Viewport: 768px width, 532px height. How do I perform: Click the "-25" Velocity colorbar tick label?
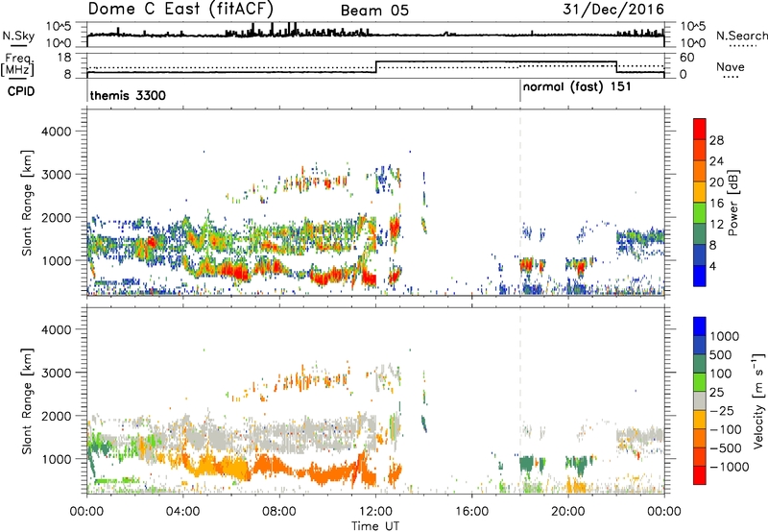point(723,410)
